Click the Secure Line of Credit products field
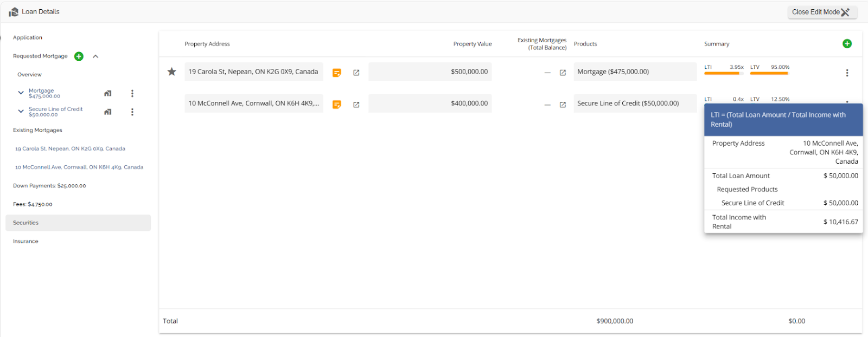The image size is (868, 337). [x=635, y=103]
